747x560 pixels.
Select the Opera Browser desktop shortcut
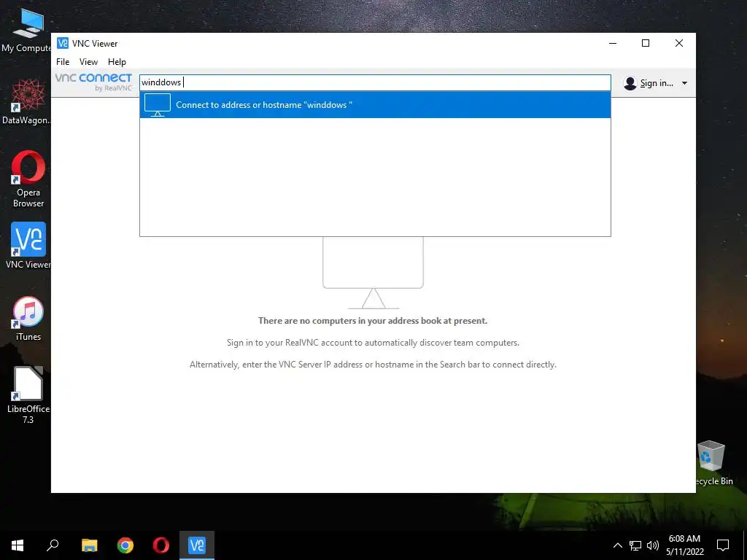click(28, 179)
